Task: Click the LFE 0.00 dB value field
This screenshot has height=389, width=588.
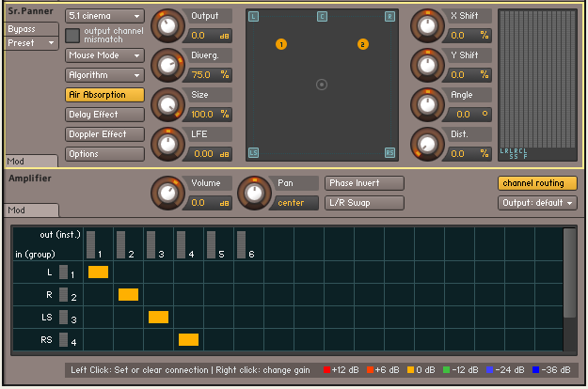Action: click(209, 154)
